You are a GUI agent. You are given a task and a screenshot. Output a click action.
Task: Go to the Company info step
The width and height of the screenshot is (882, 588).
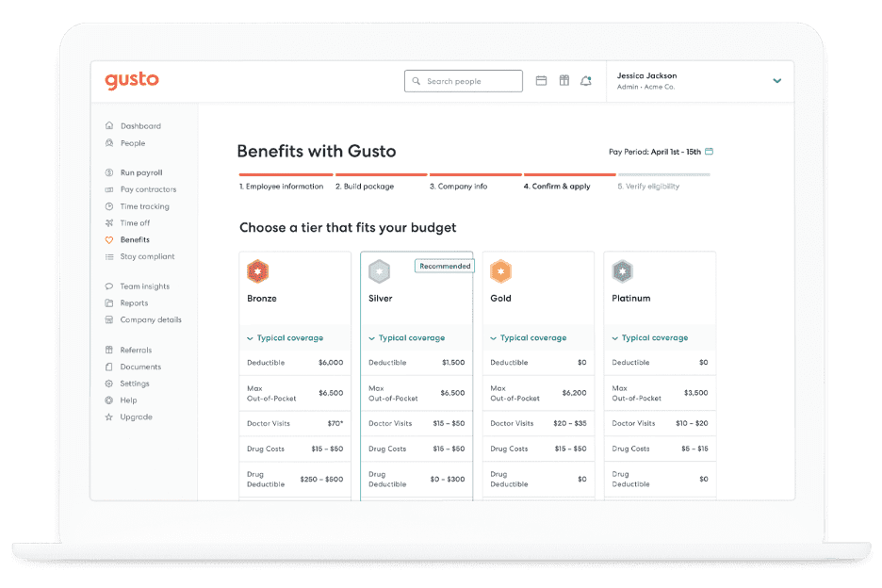[459, 187]
